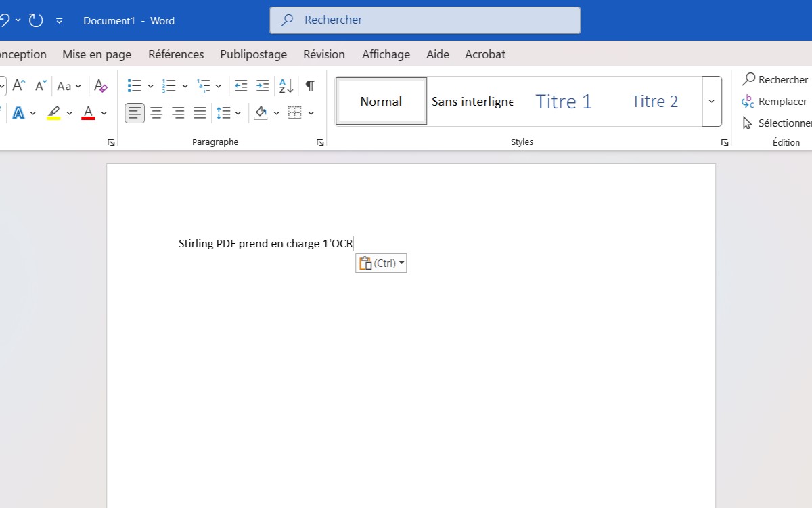
Task: Apply text effects (blue A) icon
Action: point(18,113)
